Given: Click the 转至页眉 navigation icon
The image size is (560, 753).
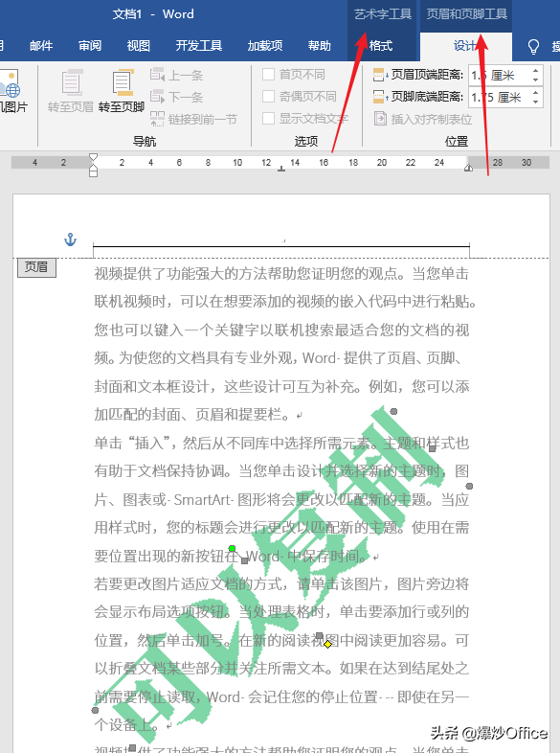Looking at the screenshot, I should click(72, 82).
